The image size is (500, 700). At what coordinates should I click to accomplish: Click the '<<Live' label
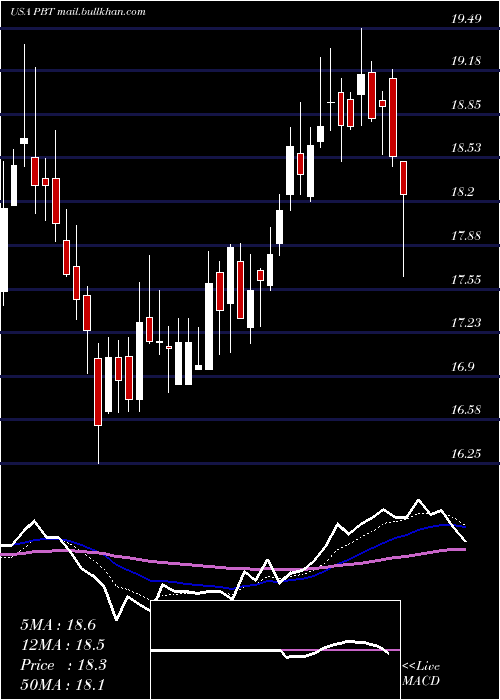(x=421, y=667)
